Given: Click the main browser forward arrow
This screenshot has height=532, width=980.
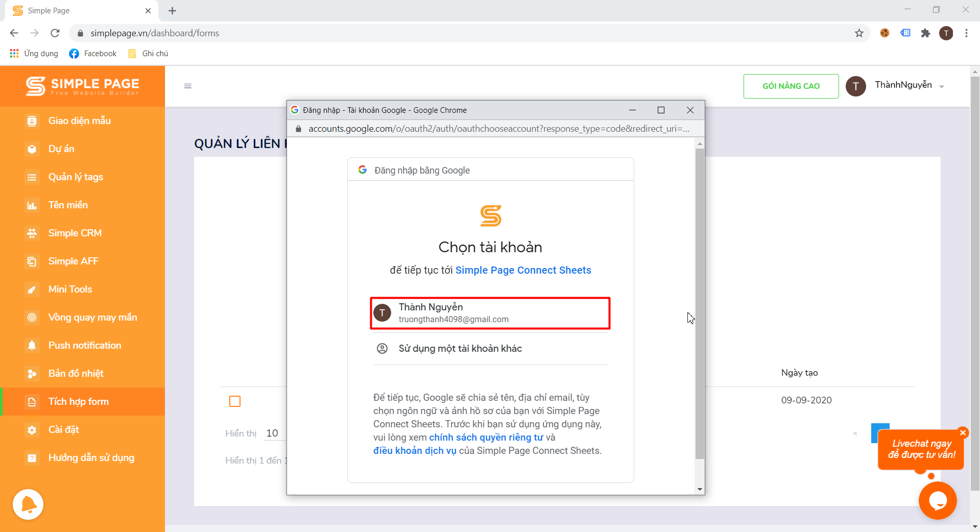Looking at the screenshot, I should 34,33.
